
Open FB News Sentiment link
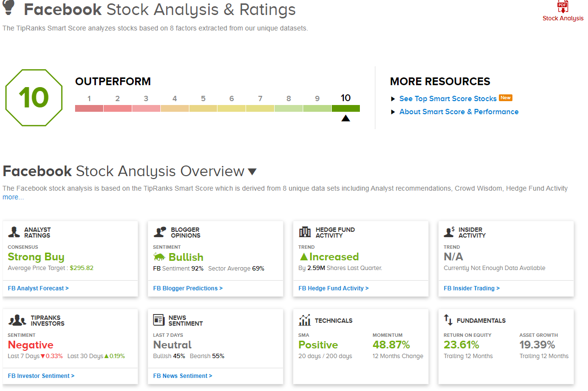[x=183, y=376]
